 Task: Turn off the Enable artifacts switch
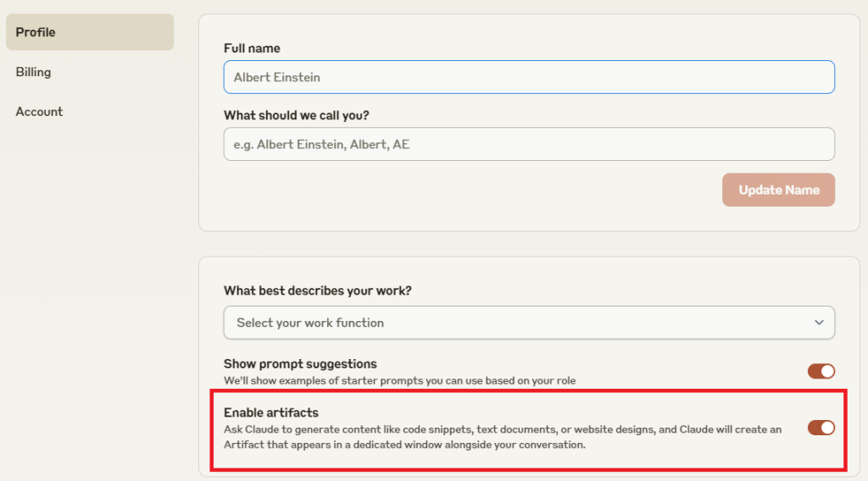click(821, 428)
